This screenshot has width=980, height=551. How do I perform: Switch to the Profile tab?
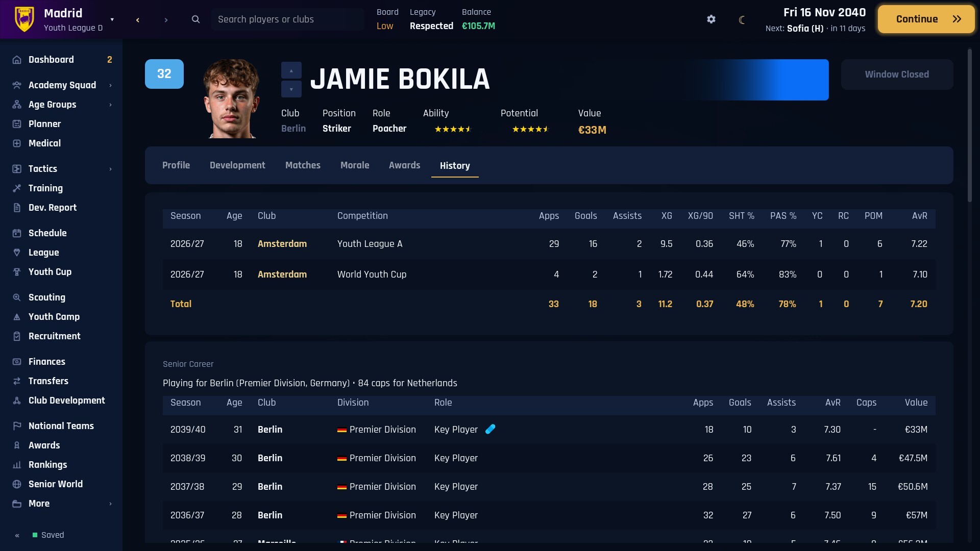click(176, 165)
